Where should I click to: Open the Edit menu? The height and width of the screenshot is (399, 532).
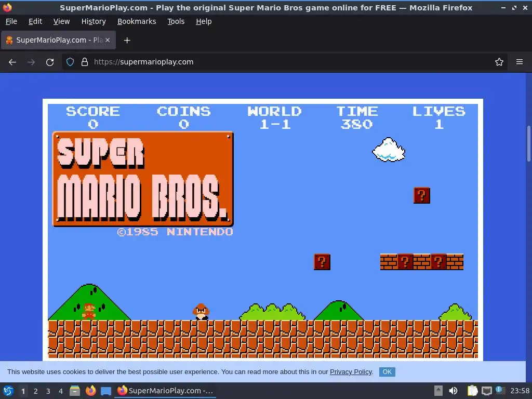click(35, 21)
